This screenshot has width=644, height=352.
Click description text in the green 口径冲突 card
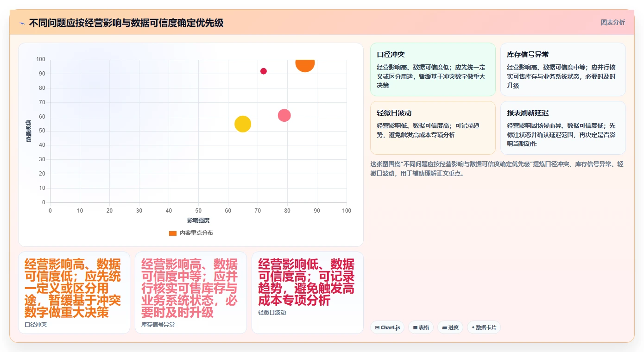pos(431,76)
